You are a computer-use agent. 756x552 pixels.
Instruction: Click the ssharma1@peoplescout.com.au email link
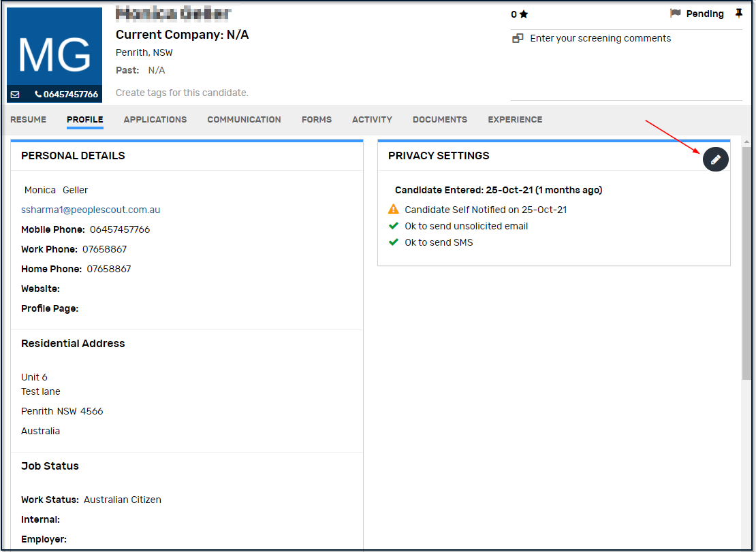pos(91,210)
